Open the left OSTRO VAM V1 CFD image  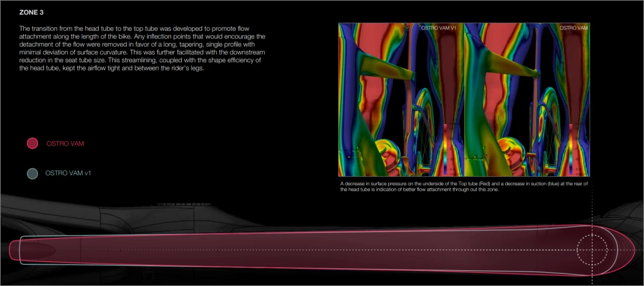(401, 100)
